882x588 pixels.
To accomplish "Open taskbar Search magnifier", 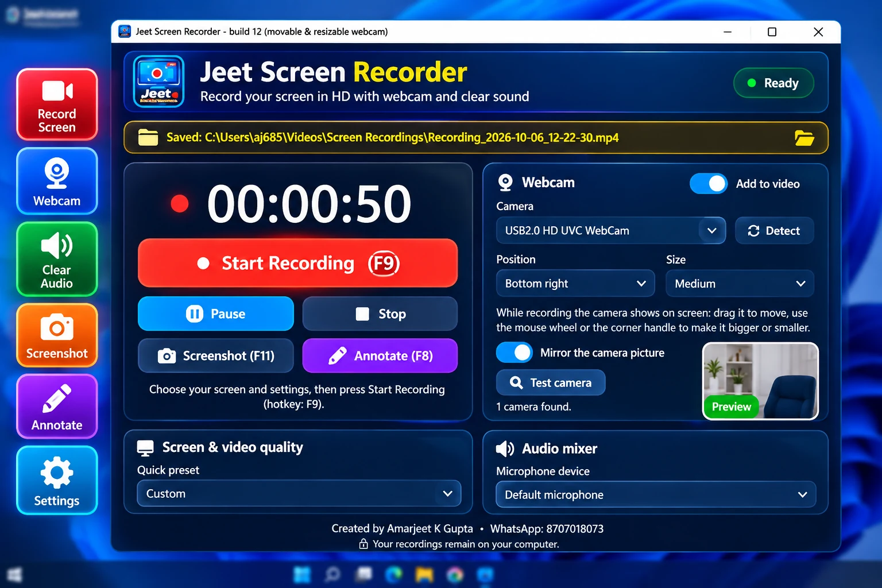I will pos(332,574).
